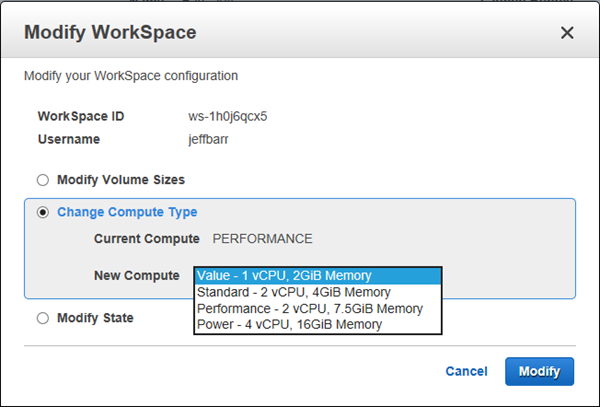Click the 'Modify your WorkSpace configuration' text
Screen dimensions: 600x407
point(131,76)
